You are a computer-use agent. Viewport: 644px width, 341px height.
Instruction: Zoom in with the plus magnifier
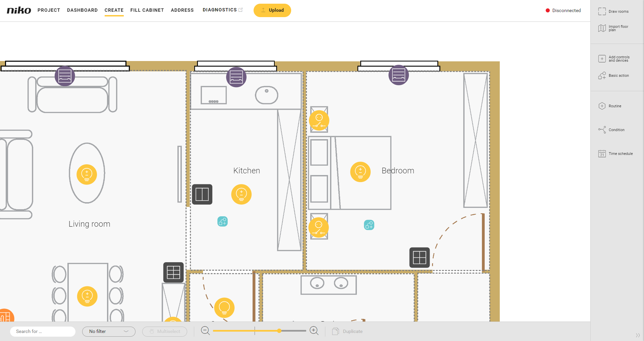[314, 331]
